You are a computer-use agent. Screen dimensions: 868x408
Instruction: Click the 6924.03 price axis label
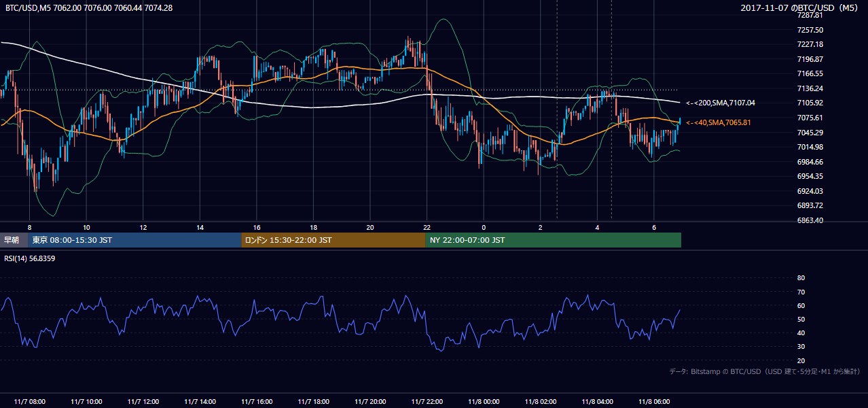(810, 191)
